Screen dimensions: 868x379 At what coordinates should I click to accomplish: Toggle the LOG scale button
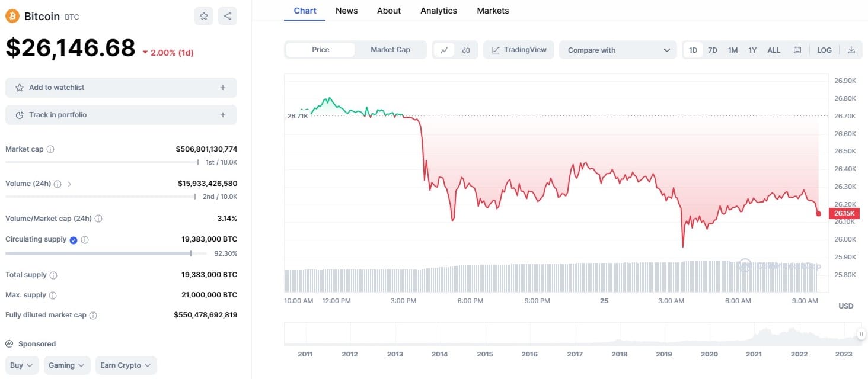pos(824,50)
